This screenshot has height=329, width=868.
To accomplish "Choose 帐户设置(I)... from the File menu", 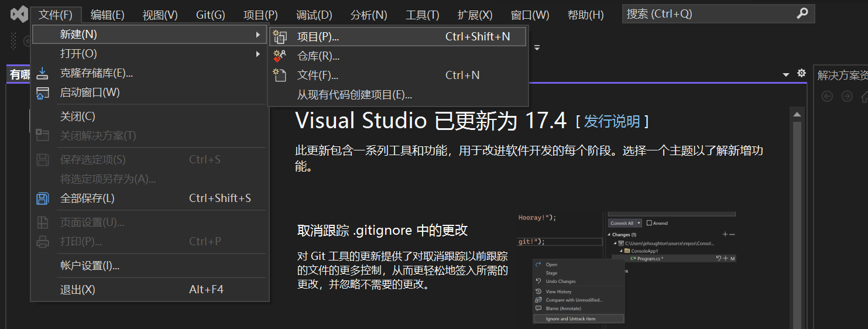I will [90, 266].
